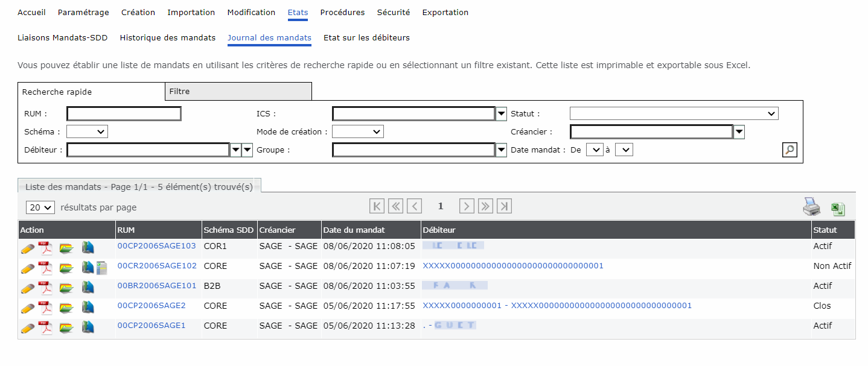Edit mandate 00CP2006SAGE103 with pencil icon
Screen dimensions: 868x366
27,247
